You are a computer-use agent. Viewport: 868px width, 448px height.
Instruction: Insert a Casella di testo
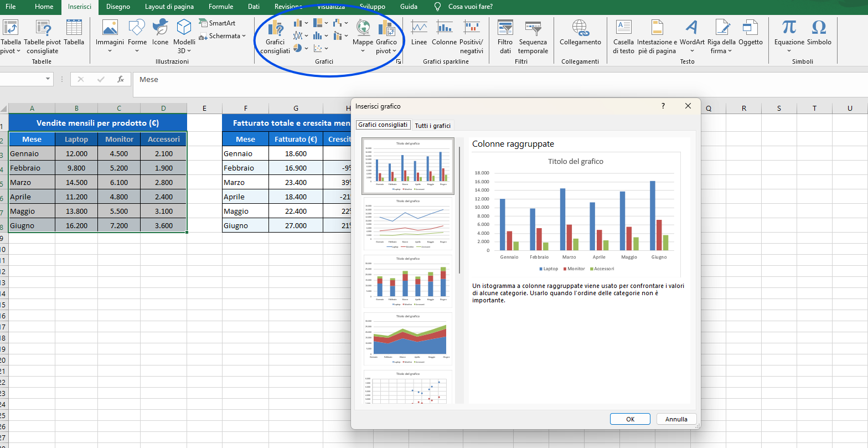(623, 37)
